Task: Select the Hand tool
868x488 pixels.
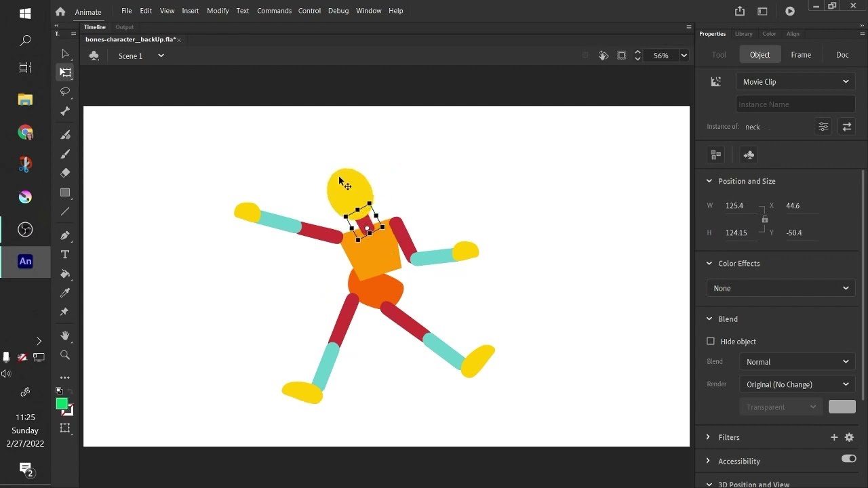Action: pyautogui.click(x=65, y=335)
